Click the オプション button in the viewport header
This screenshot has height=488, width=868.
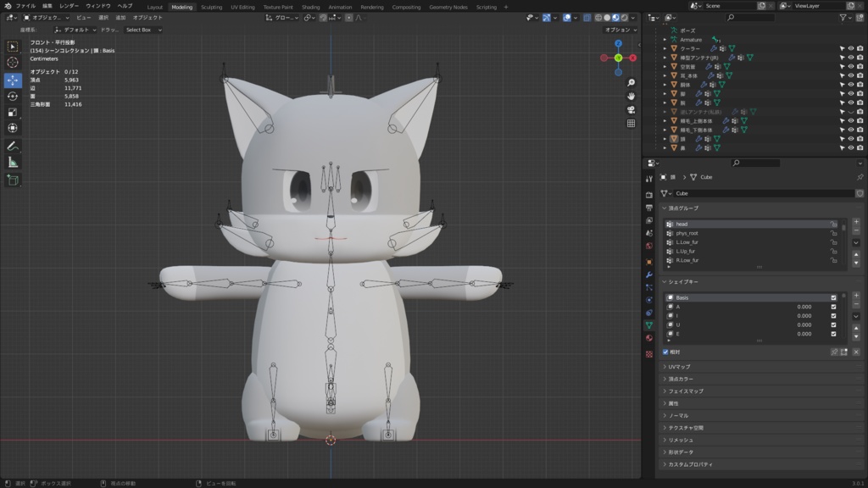(x=620, y=30)
